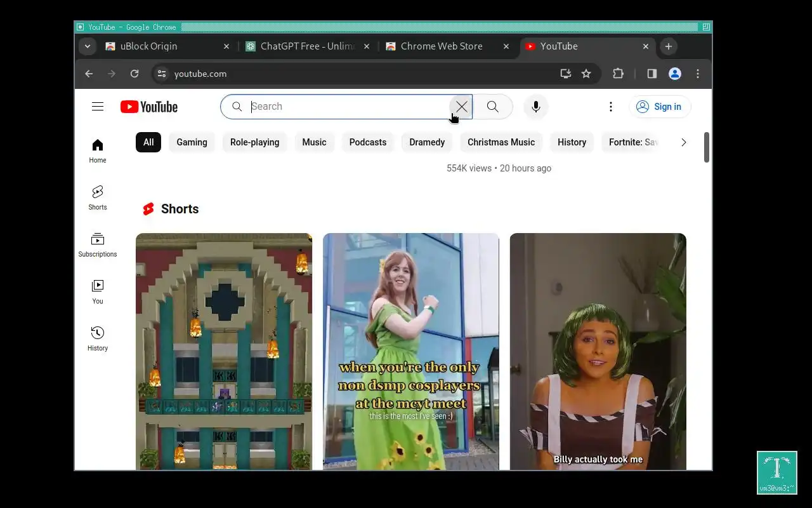The width and height of the screenshot is (812, 508).
Task: Open the tab search dropdown arrow
Action: click(88, 46)
